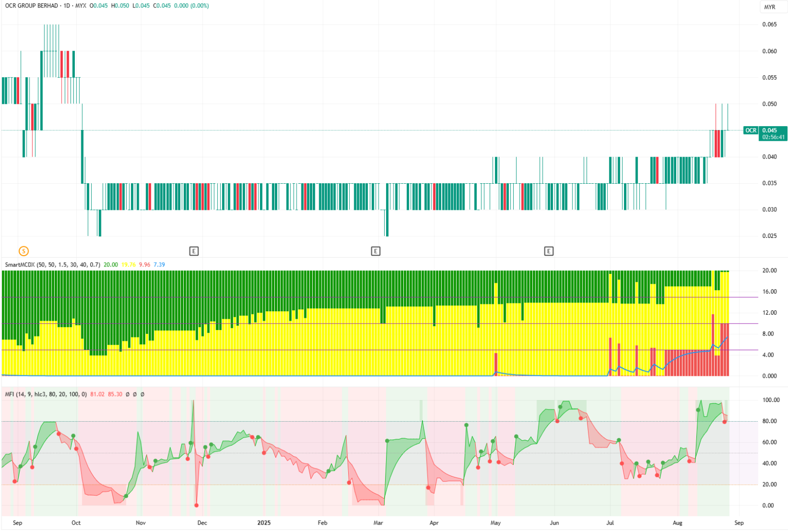Click the 0.035 price scale label
This screenshot has width=788, height=532.
(x=769, y=183)
